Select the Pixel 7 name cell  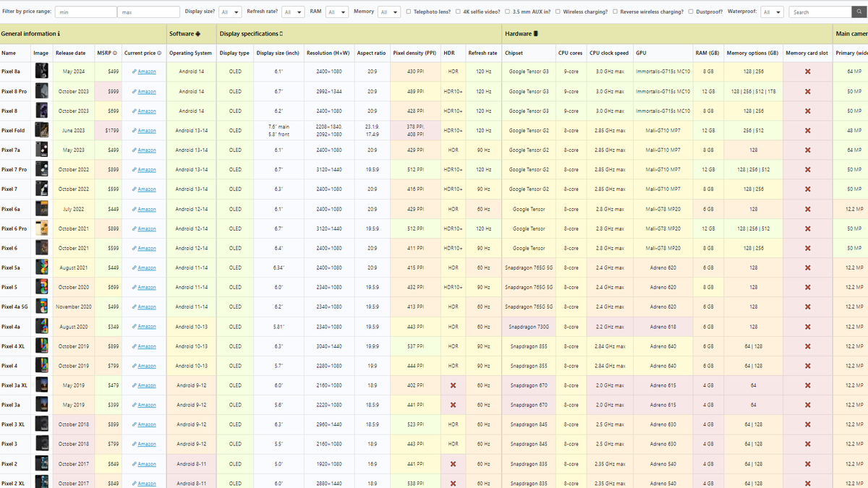(15, 189)
